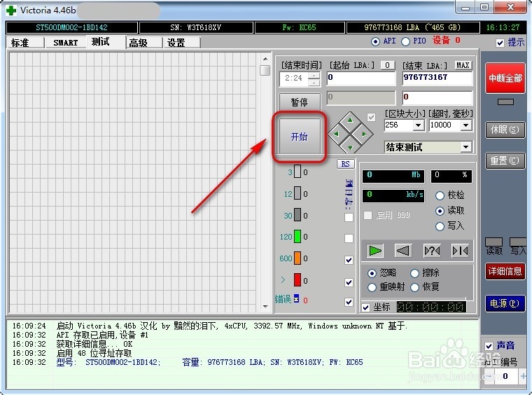The image size is (532, 395).
Task: Click the down arrow of the diamond pad
Action: tap(350, 148)
